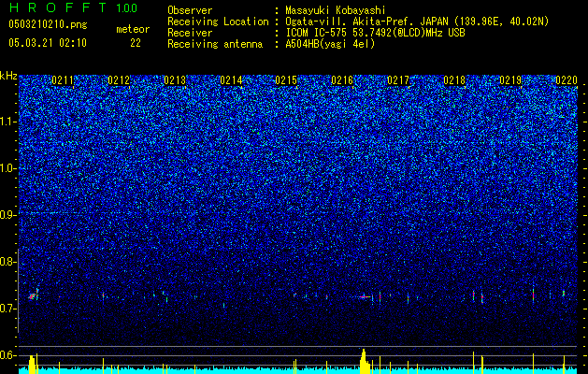Screen dimensions: 588x374
Task: Click the long red meteor echo after 0216
Action: coord(364,297)
